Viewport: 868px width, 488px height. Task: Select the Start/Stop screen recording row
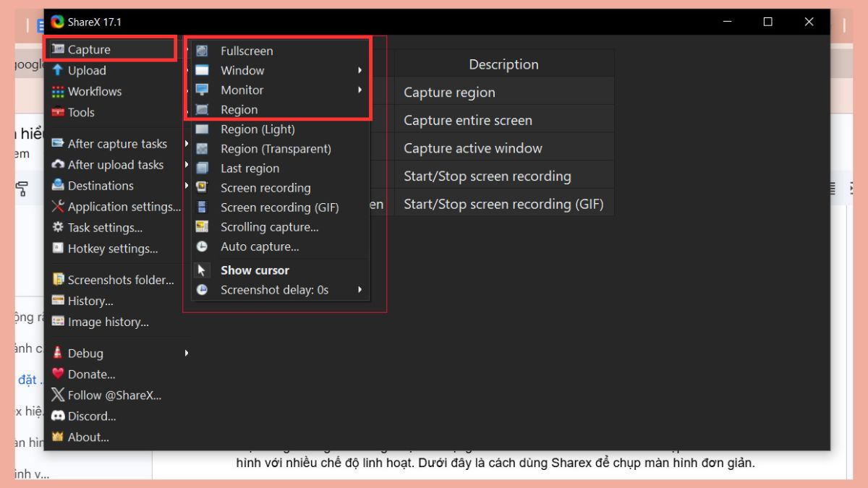(x=504, y=176)
